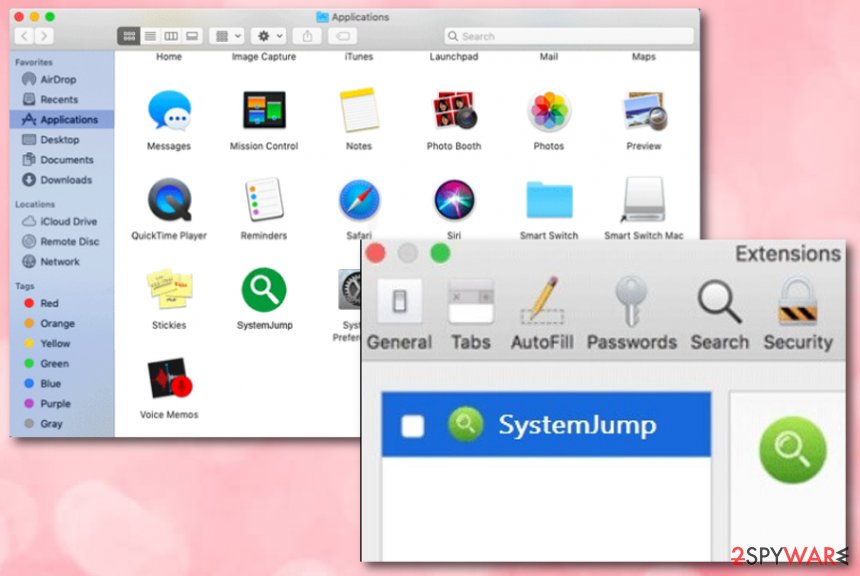Open General tab in Safari preferences
The height and width of the screenshot is (576, 860).
[x=399, y=314]
